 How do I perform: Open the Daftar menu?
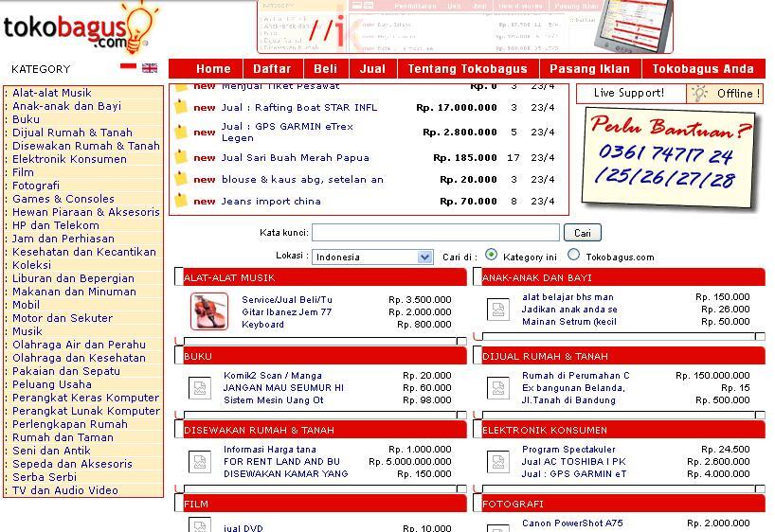click(x=272, y=69)
